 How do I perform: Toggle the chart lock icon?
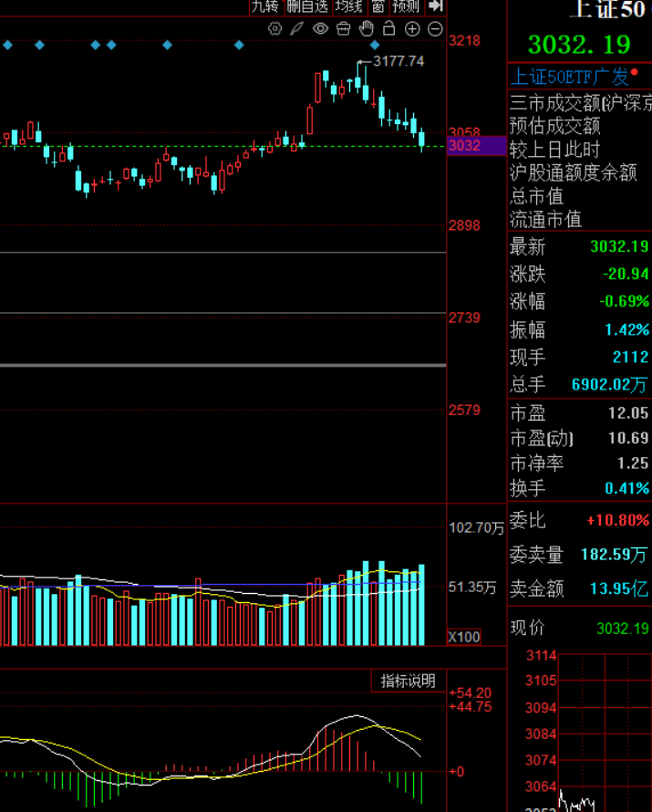pos(388,28)
